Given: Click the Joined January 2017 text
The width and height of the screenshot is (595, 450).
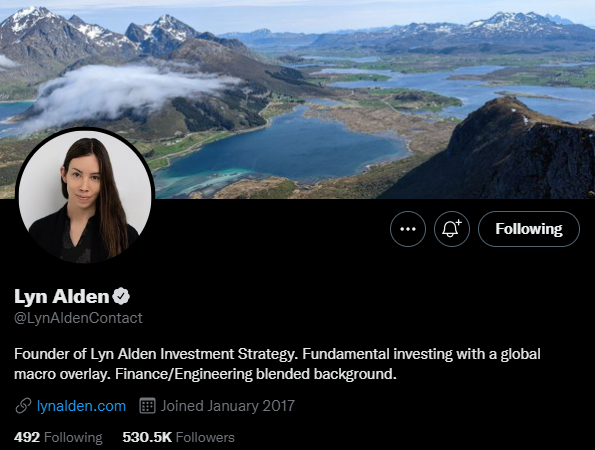Looking at the screenshot, I should [227, 406].
